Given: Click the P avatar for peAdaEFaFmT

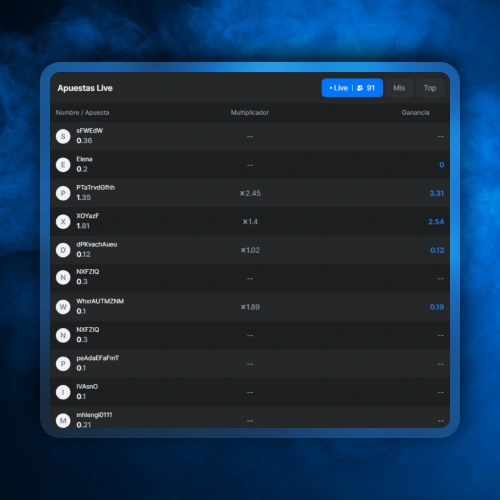Looking at the screenshot, I should click(63, 364).
